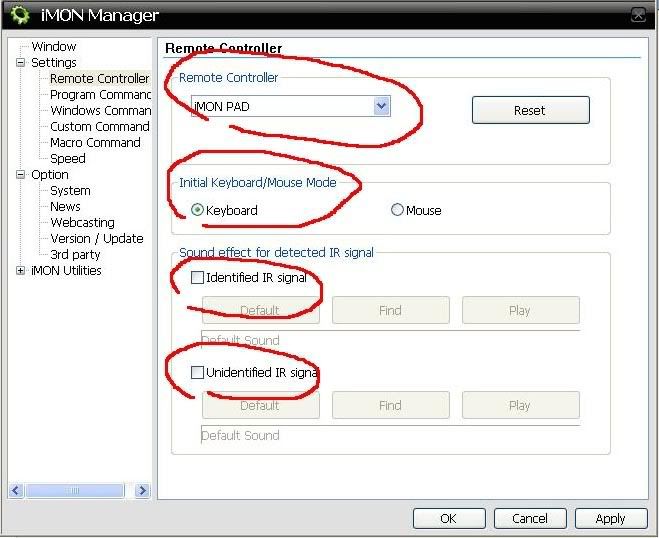
Task: Click the tree horizontal scrollbar thumb
Action: 74,490
